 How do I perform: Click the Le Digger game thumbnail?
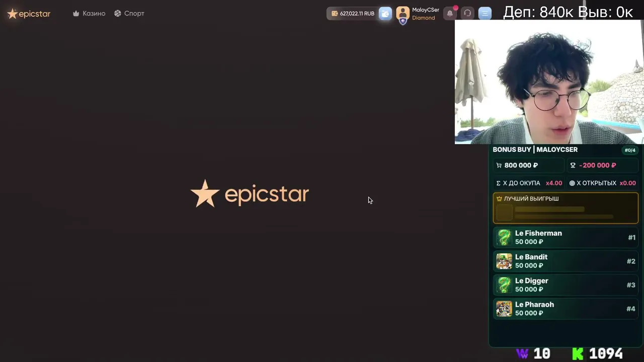point(504,285)
